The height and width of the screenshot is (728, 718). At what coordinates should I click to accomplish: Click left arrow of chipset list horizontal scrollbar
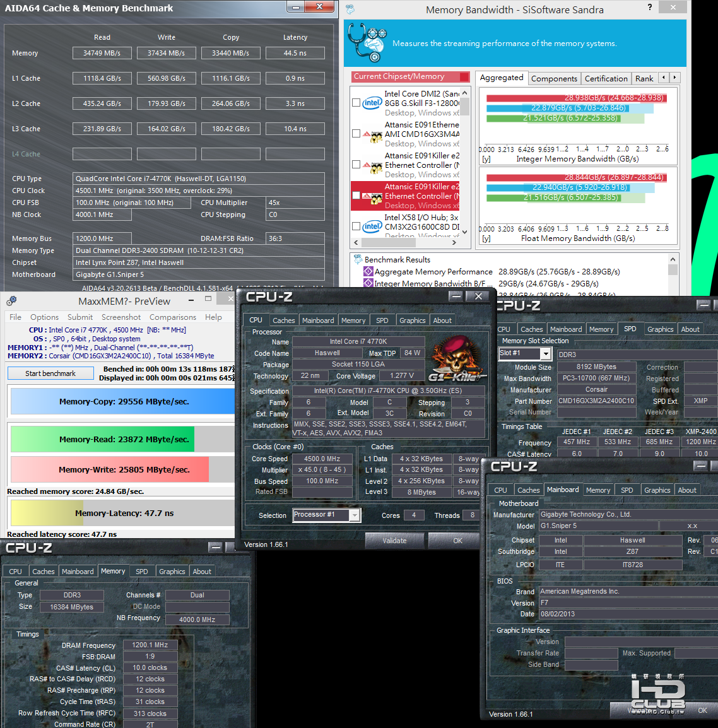click(356, 242)
